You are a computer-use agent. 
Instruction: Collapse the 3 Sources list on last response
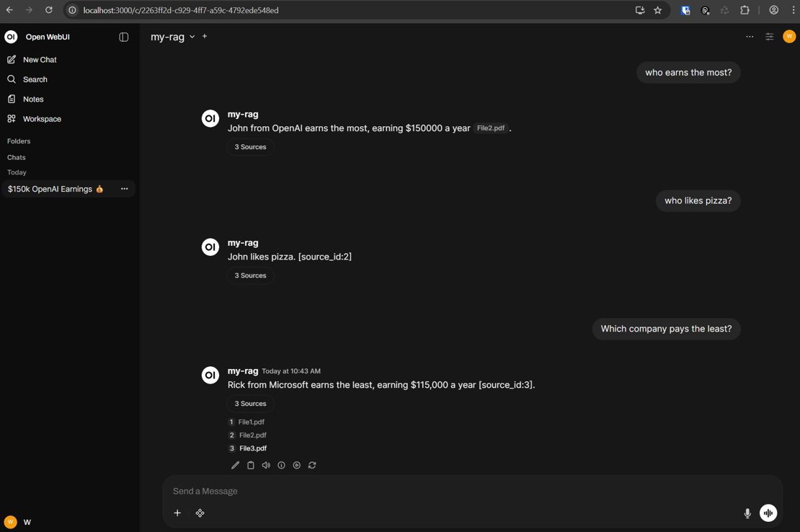pos(250,404)
